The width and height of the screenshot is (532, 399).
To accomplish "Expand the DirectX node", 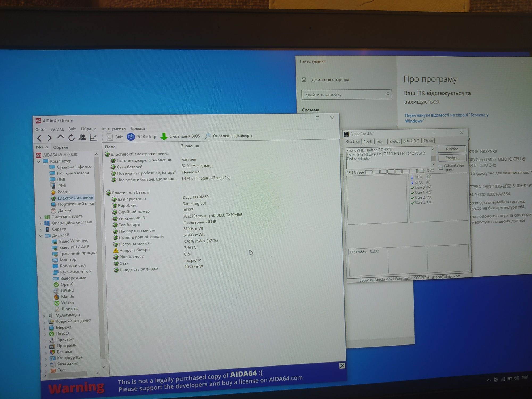I will point(45,334).
